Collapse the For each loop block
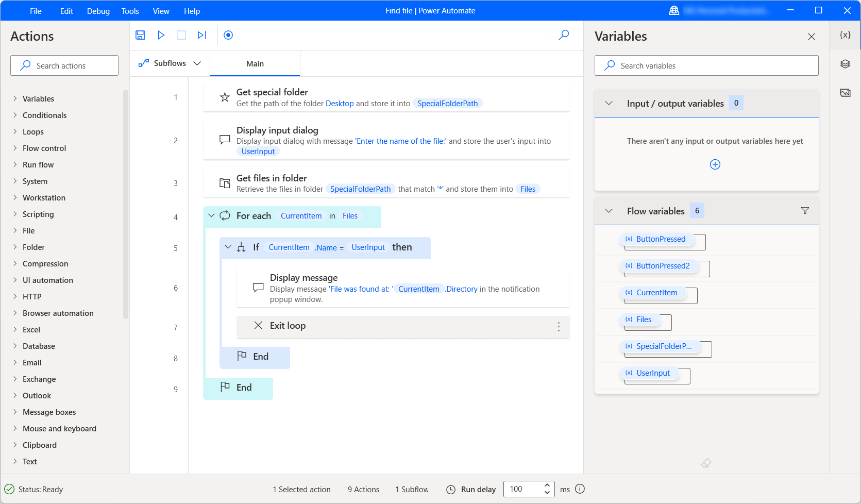This screenshot has width=861, height=504. point(211,216)
